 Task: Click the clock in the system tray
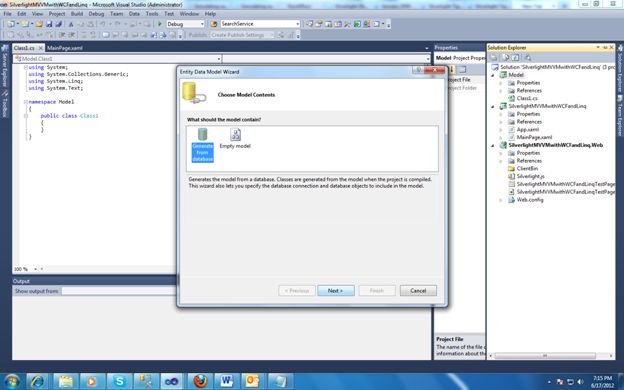coord(602,382)
